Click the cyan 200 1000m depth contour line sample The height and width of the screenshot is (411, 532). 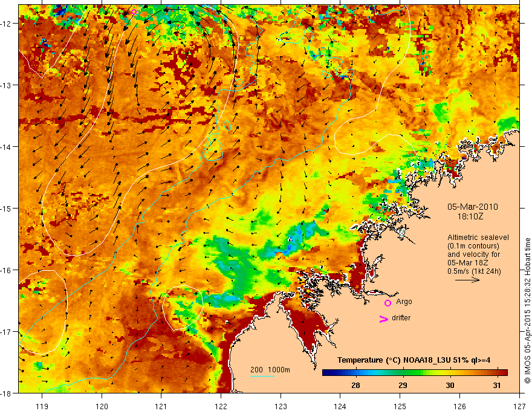pos(262,376)
